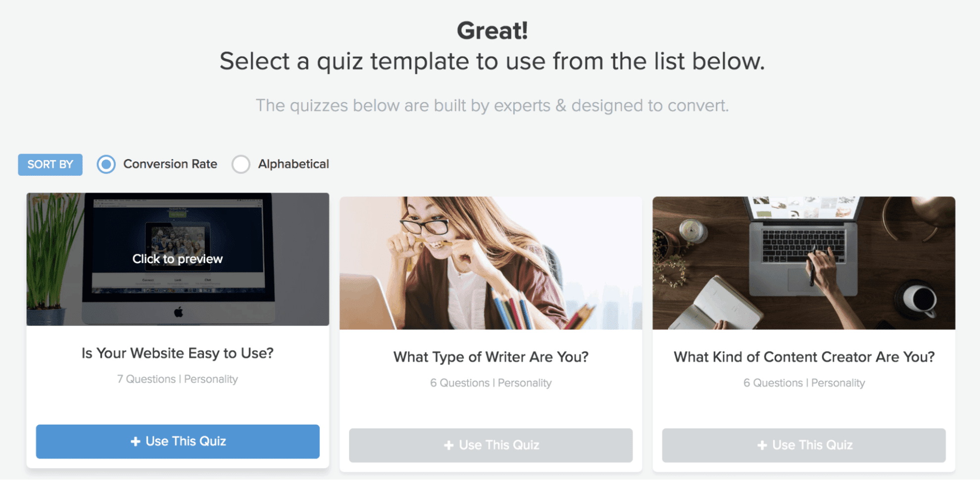Image resolution: width=980 pixels, height=480 pixels.
Task: Click '6 Questions | Personality' under the writer quiz
Action: (x=490, y=382)
